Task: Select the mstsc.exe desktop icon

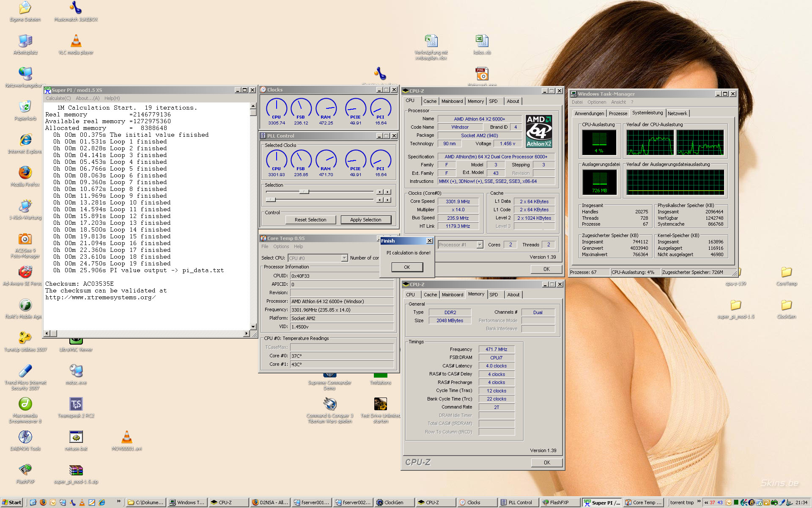Action: click(x=76, y=375)
